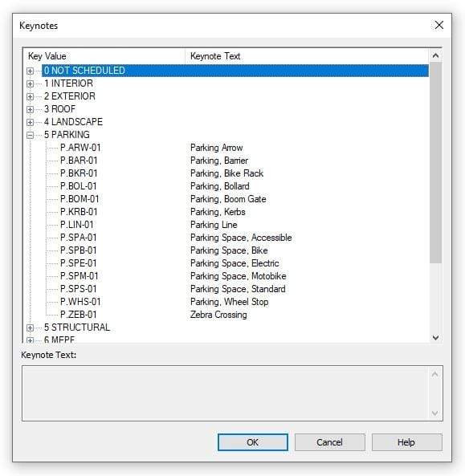The height and width of the screenshot is (476, 465).
Task: Close the Keynotes dialog
Action: pyautogui.click(x=438, y=25)
